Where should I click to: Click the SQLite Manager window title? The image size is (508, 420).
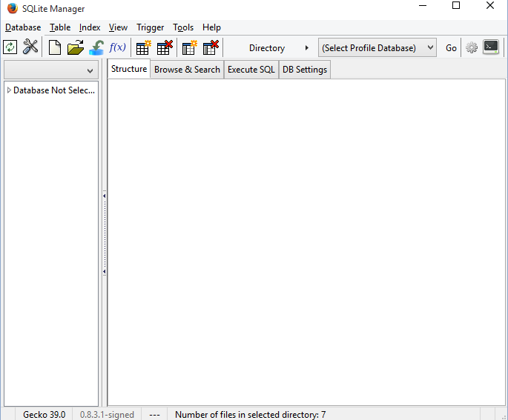point(53,9)
